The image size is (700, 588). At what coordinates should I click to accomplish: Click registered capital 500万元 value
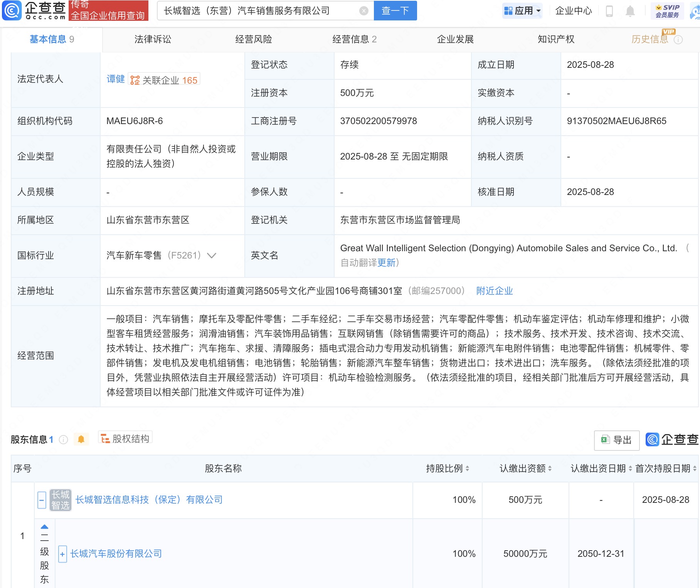coord(357,93)
